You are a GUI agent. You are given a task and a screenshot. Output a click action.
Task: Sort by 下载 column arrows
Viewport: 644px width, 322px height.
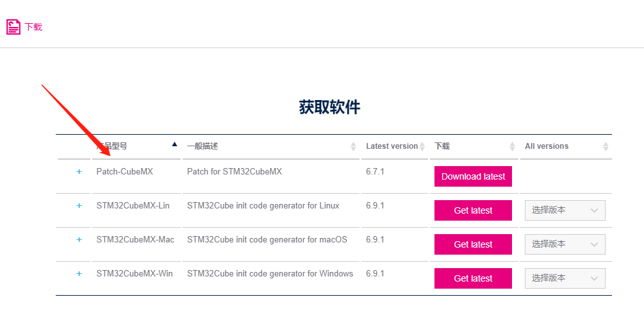[512, 146]
